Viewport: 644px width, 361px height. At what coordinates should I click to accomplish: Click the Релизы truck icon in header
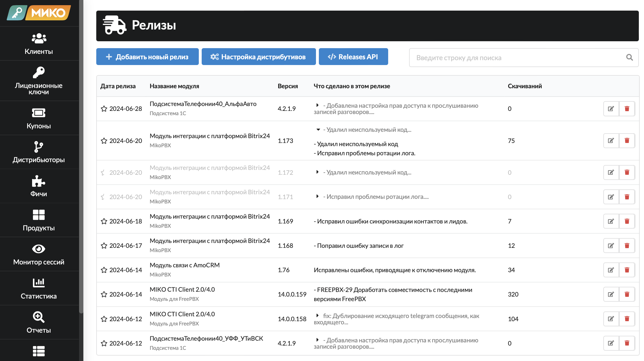(114, 25)
